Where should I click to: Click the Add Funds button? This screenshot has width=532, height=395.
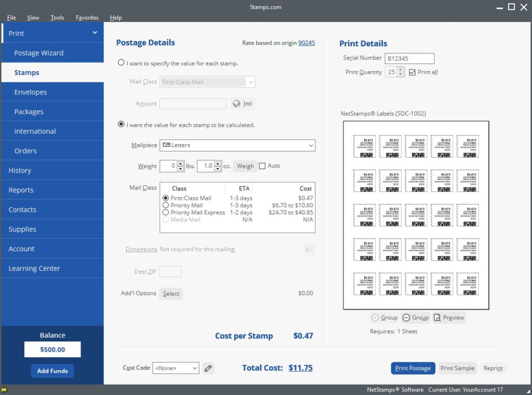[x=52, y=371]
